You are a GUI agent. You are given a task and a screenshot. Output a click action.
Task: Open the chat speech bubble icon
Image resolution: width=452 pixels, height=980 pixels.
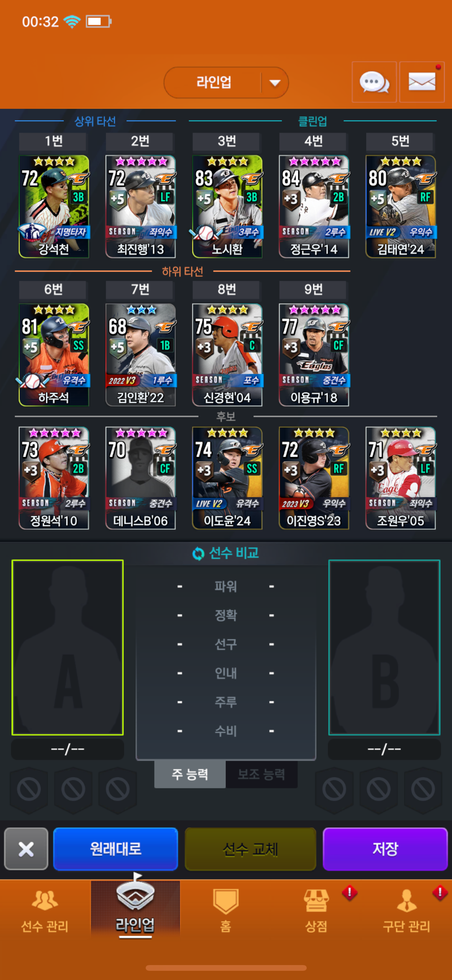coord(374,82)
